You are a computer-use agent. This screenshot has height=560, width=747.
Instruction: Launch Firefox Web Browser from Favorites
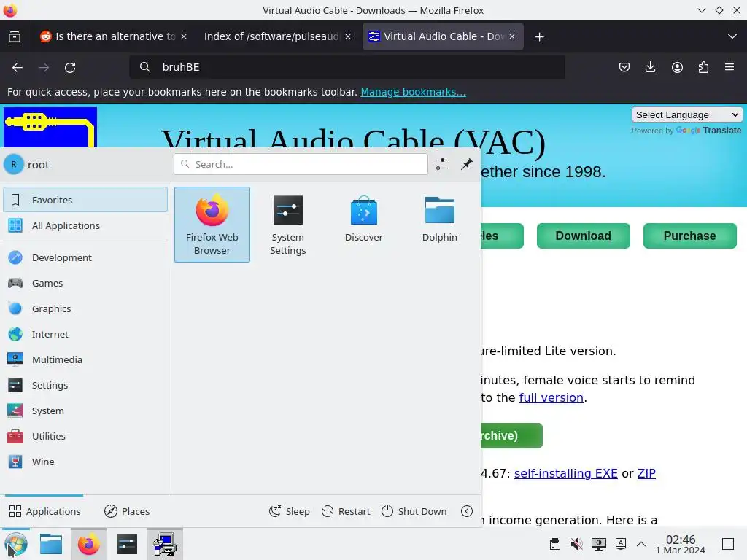click(x=212, y=225)
